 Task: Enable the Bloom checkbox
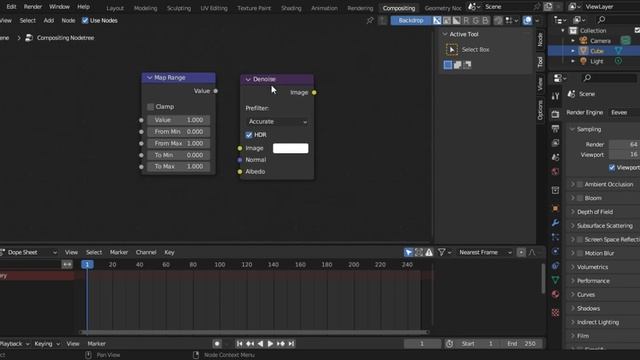click(580, 198)
